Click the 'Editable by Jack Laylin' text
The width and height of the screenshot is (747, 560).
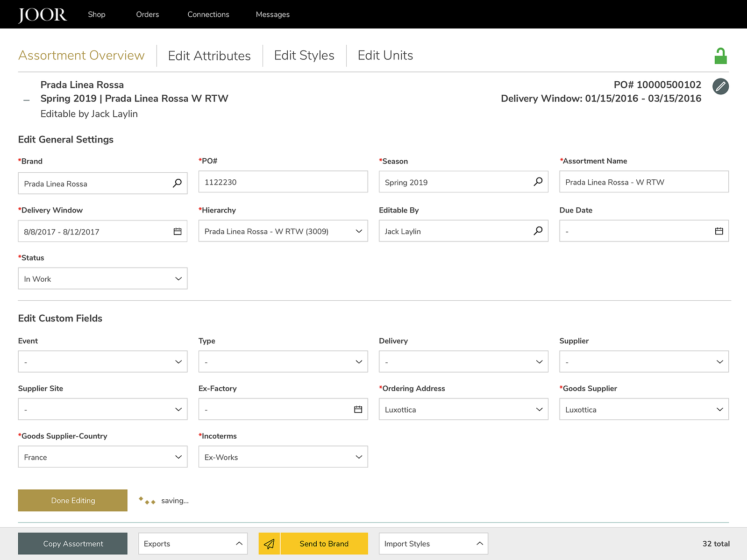pos(89,114)
